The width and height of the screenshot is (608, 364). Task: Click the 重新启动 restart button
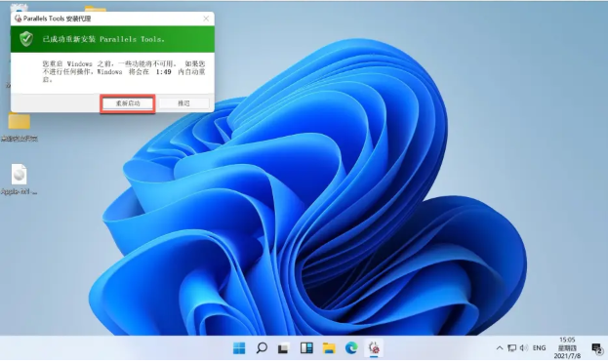coord(128,103)
